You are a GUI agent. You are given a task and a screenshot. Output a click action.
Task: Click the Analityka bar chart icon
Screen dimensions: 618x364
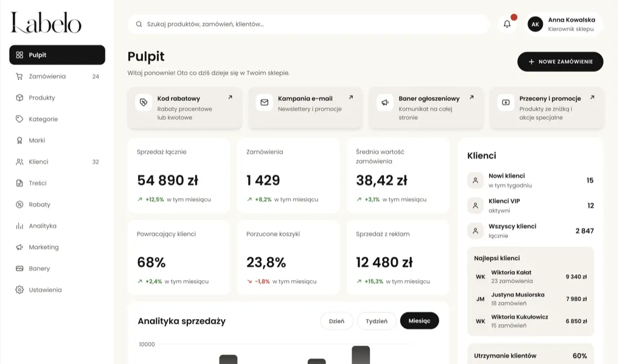[x=19, y=225]
